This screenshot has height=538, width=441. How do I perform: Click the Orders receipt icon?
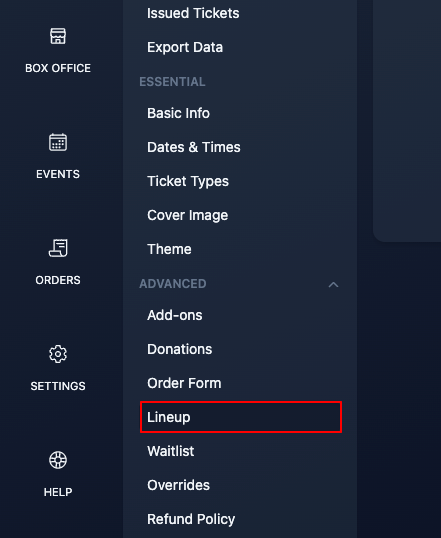pos(58,248)
